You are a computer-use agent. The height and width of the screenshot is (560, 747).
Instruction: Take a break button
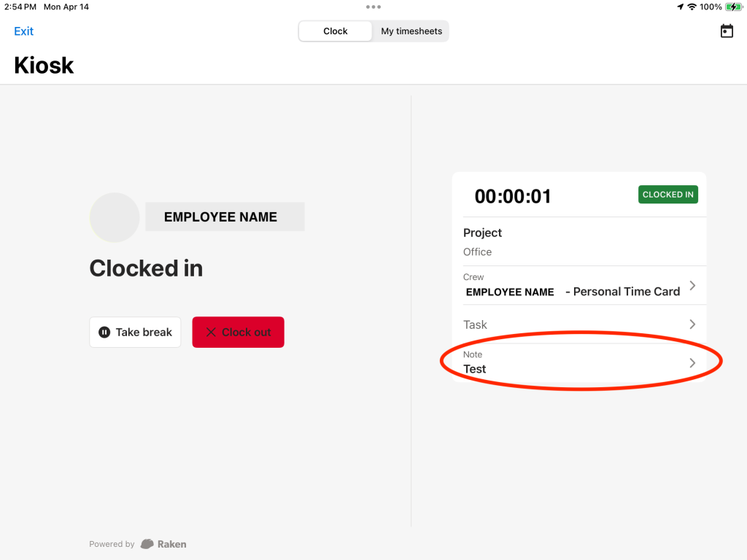(x=135, y=332)
